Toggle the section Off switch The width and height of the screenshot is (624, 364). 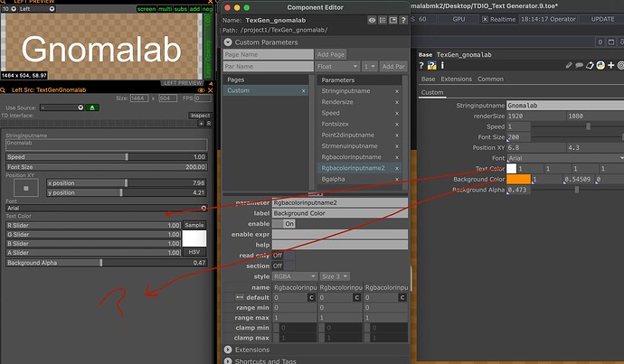[x=278, y=266]
